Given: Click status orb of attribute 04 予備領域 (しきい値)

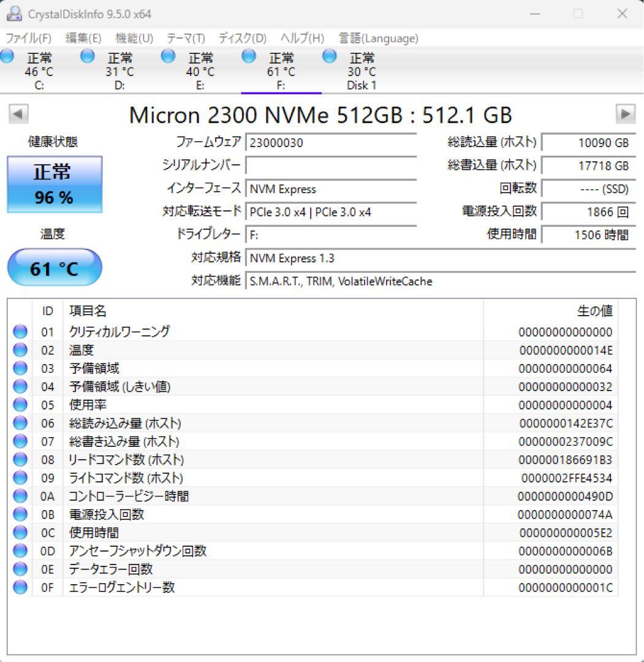Looking at the screenshot, I should pyautogui.click(x=20, y=386).
